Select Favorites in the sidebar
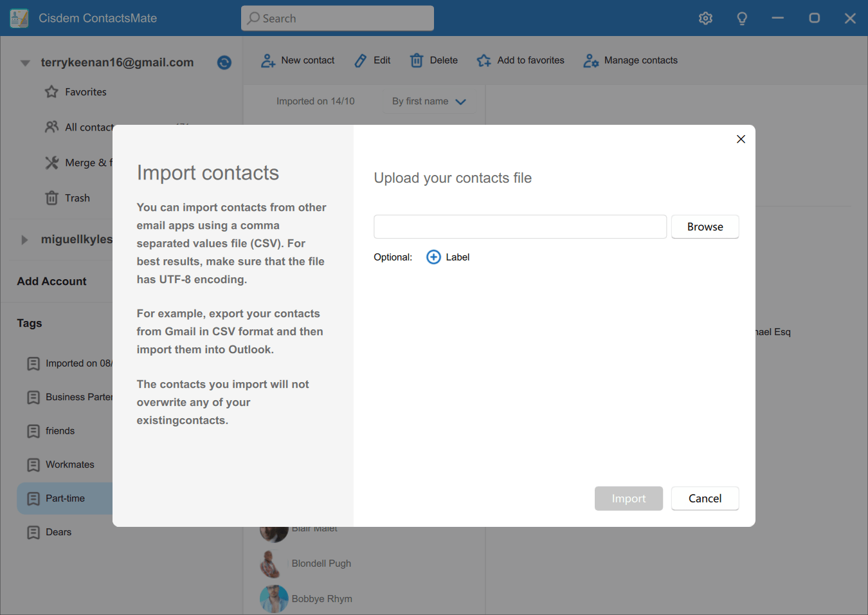 coord(85,92)
